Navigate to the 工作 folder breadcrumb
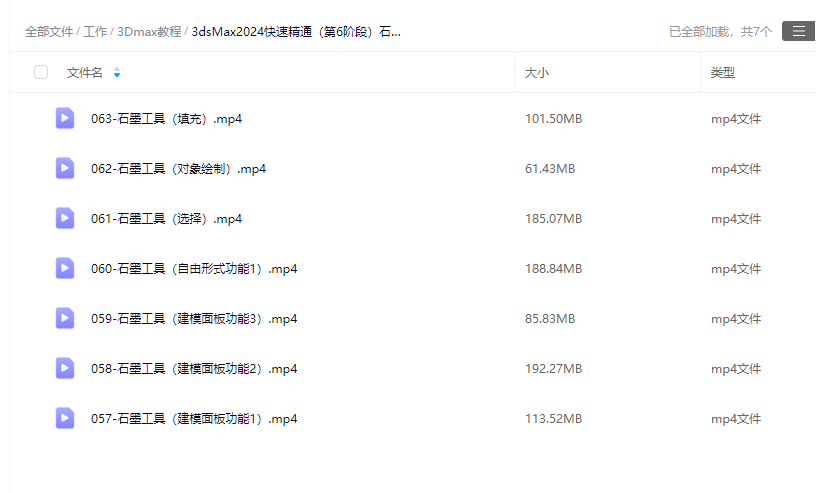816x493 pixels. pyautogui.click(x=95, y=32)
